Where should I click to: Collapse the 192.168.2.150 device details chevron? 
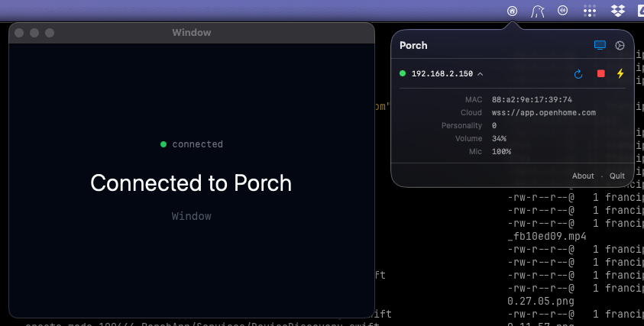point(480,74)
